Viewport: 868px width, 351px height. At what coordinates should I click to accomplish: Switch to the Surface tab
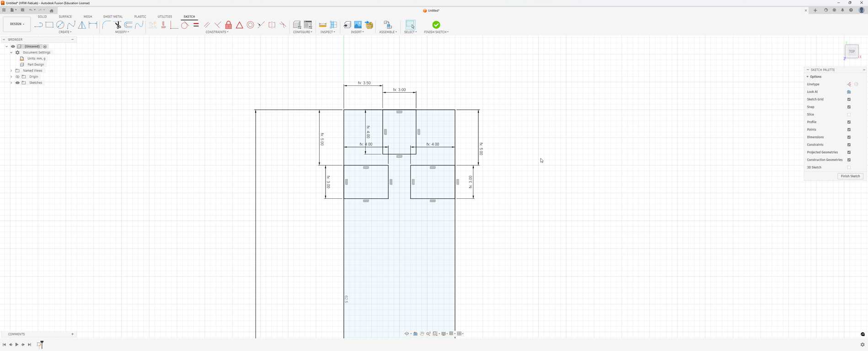pyautogui.click(x=65, y=16)
